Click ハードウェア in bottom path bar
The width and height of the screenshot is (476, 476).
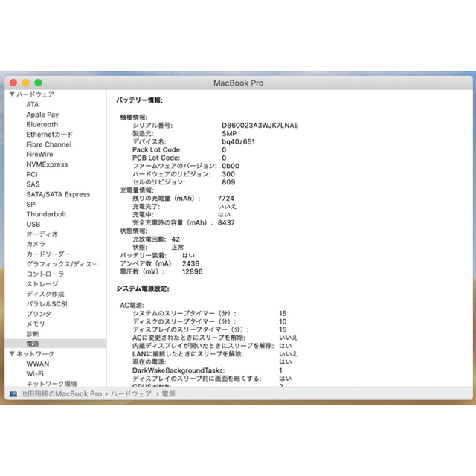tap(131, 394)
